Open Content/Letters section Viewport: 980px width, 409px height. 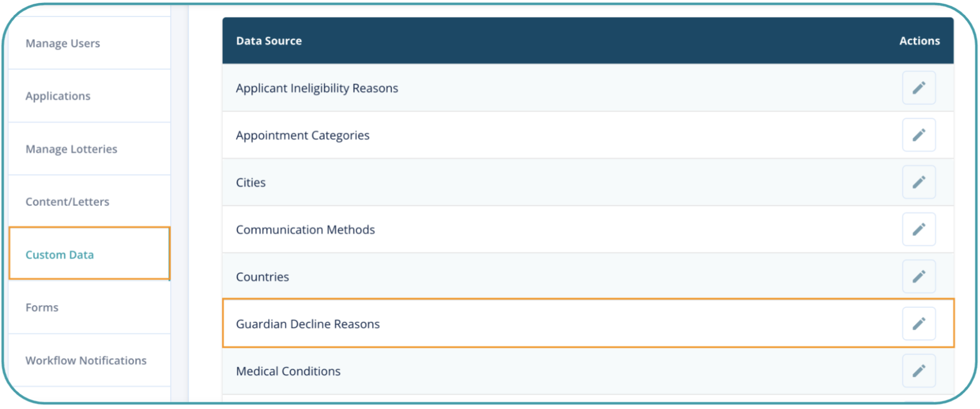pos(68,202)
